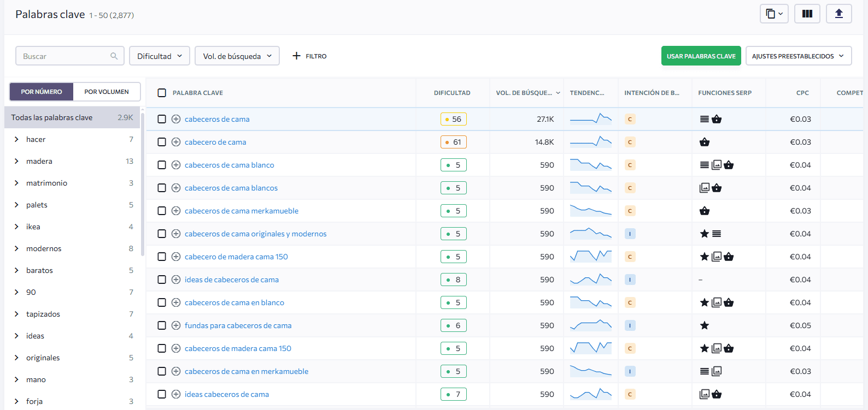Viewport: 868px width, 410px height.
Task: Mark checkbox for 'fundas para cabeceros de cama'
Action: (162, 325)
